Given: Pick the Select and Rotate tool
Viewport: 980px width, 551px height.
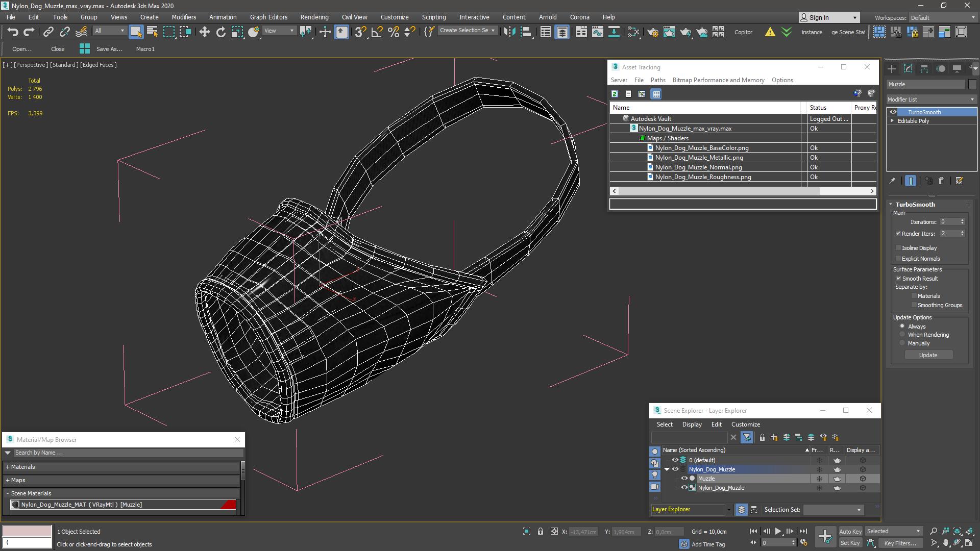Looking at the screenshot, I should [220, 32].
